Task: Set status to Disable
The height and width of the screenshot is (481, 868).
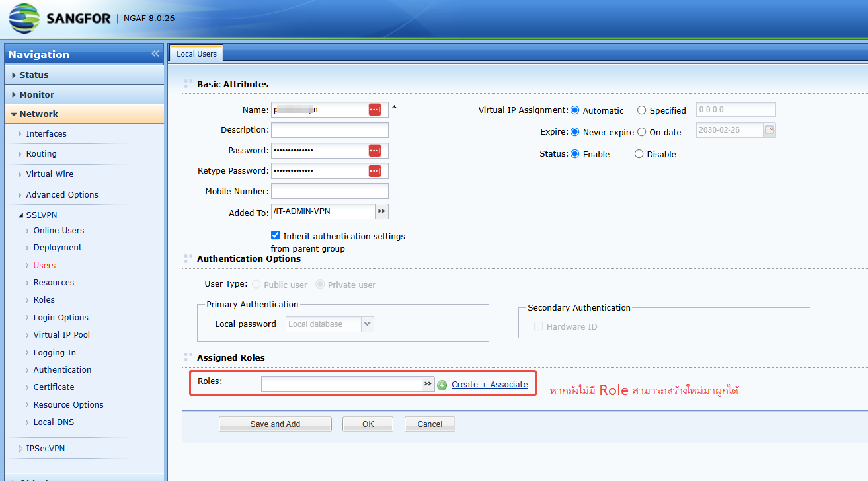Action: click(639, 154)
